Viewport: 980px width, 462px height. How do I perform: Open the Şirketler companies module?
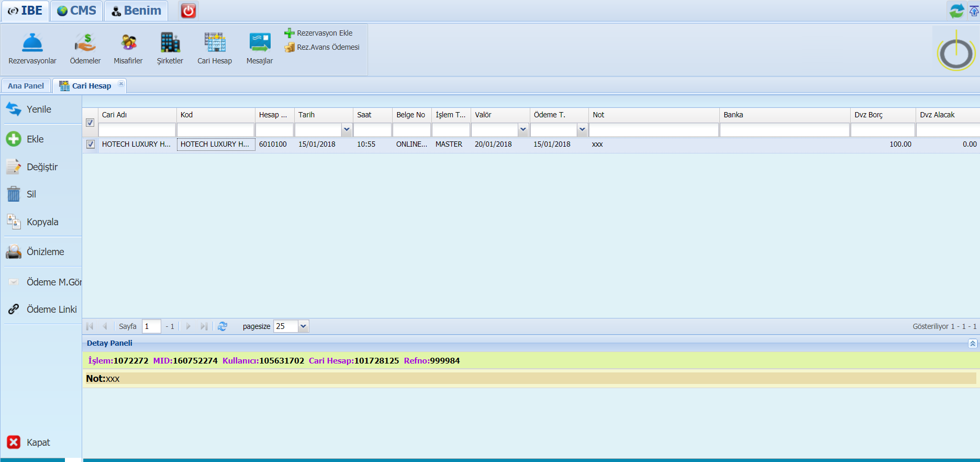(x=170, y=49)
